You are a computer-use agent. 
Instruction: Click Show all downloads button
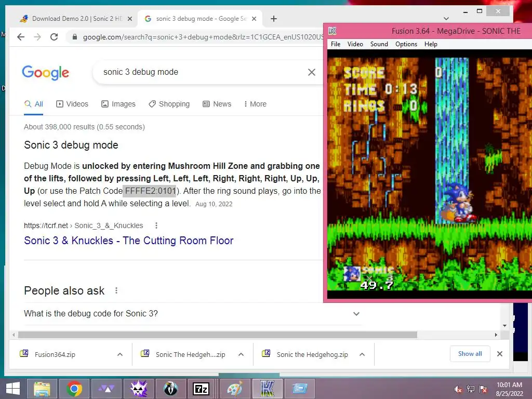[x=470, y=354]
